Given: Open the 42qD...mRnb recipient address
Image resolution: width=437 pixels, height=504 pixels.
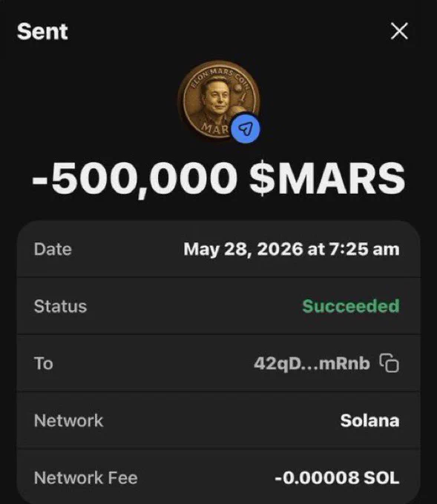Looking at the screenshot, I should coord(312,363).
